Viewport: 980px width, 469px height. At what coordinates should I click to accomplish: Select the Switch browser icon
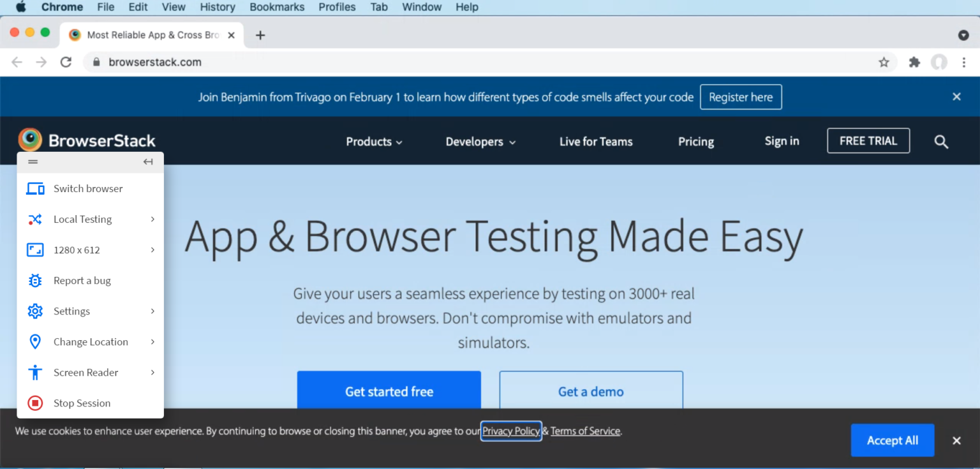point(35,188)
